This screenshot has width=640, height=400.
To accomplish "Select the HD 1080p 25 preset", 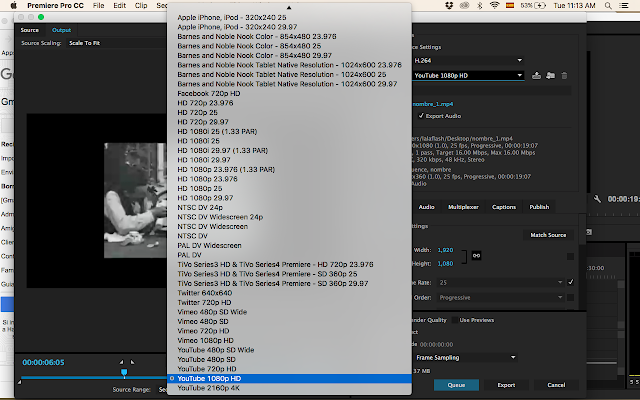I will 289,189.
